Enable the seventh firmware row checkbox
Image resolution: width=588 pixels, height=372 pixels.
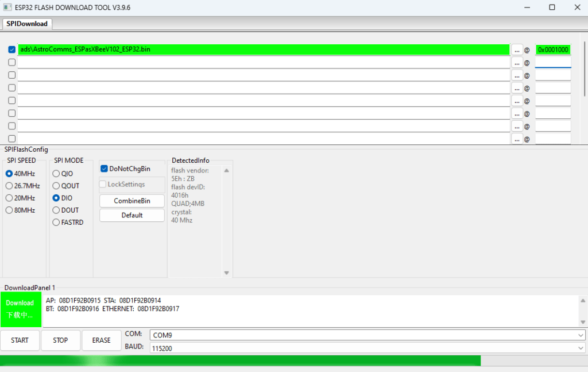[11, 126]
